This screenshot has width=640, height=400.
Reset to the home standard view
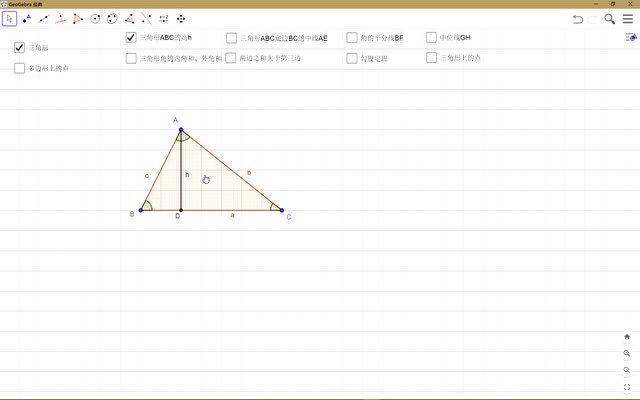[627, 337]
